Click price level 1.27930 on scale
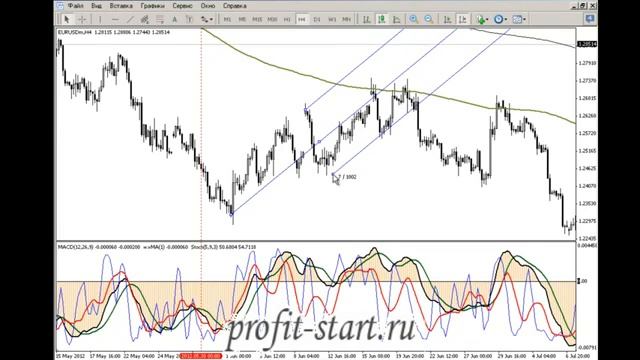This screenshot has height=360, width=640. click(587, 63)
